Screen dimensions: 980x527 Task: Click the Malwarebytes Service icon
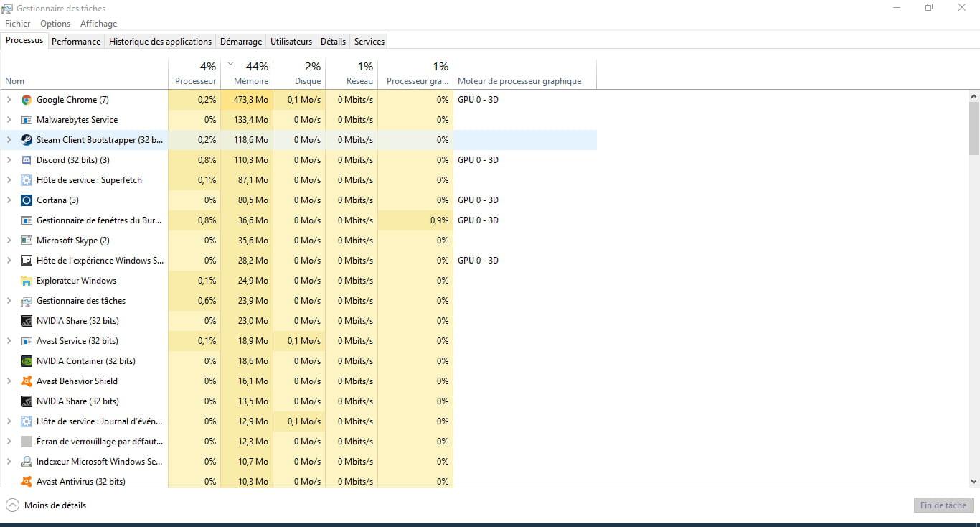[27, 120]
